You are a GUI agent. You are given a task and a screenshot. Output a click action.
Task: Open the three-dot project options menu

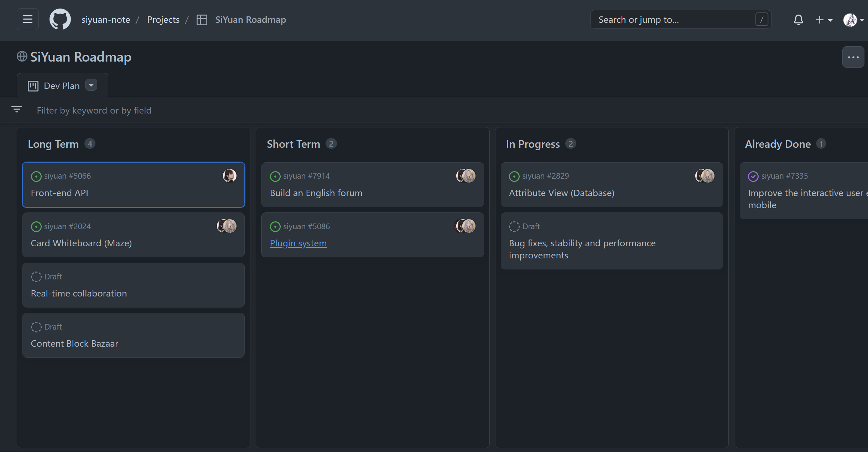click(x=853, y=57)
